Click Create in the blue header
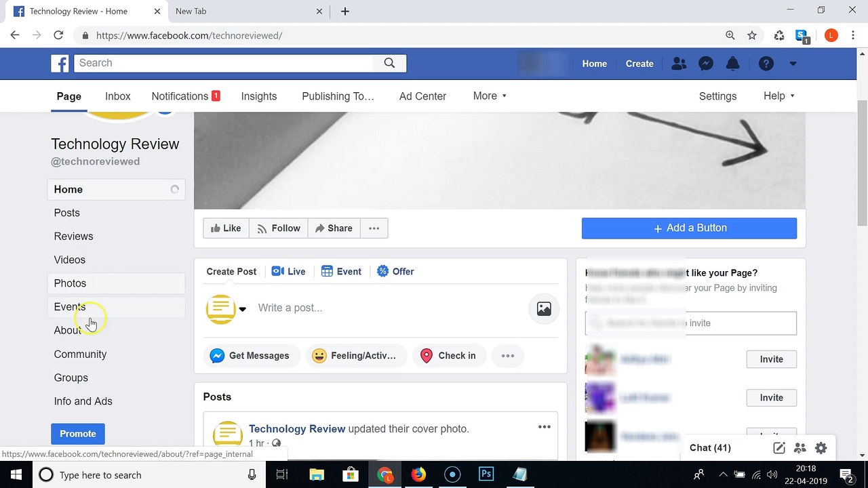Screen dimensions: 868x488 pos(639,64)
